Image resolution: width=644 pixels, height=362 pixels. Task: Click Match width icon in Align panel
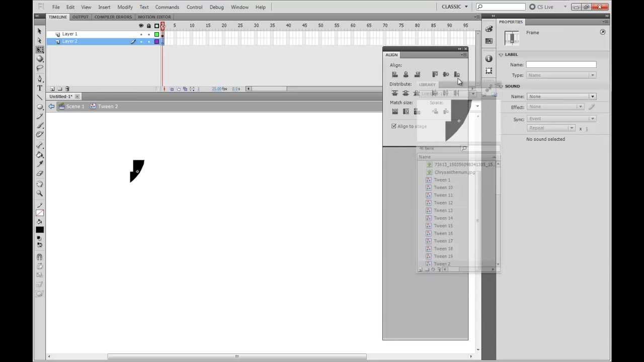click(x=395, y=112)
